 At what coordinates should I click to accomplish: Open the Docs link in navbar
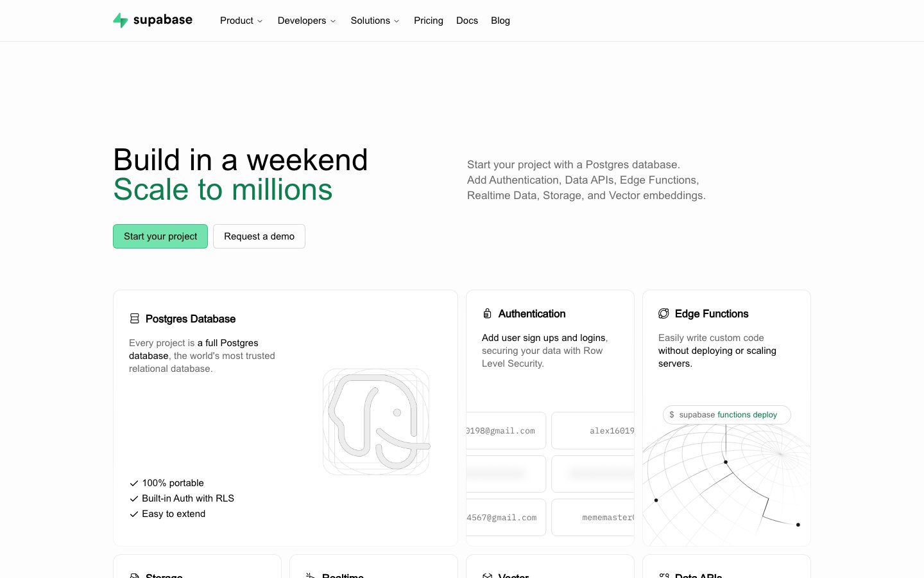(x=467, y=21)
